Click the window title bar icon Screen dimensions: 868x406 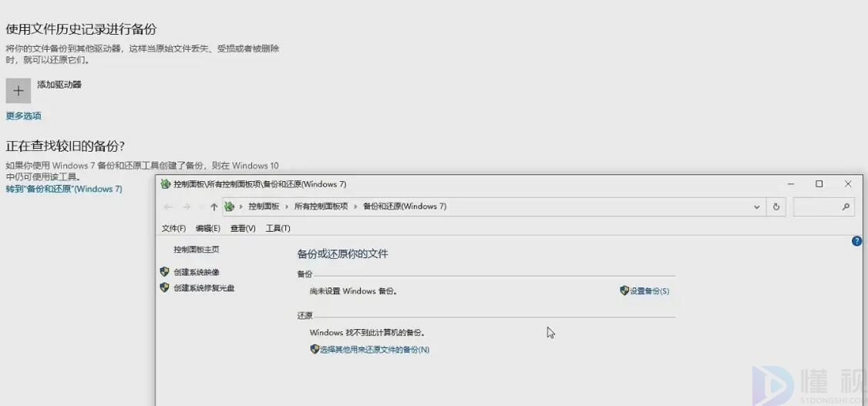click(x=165, y=184)
